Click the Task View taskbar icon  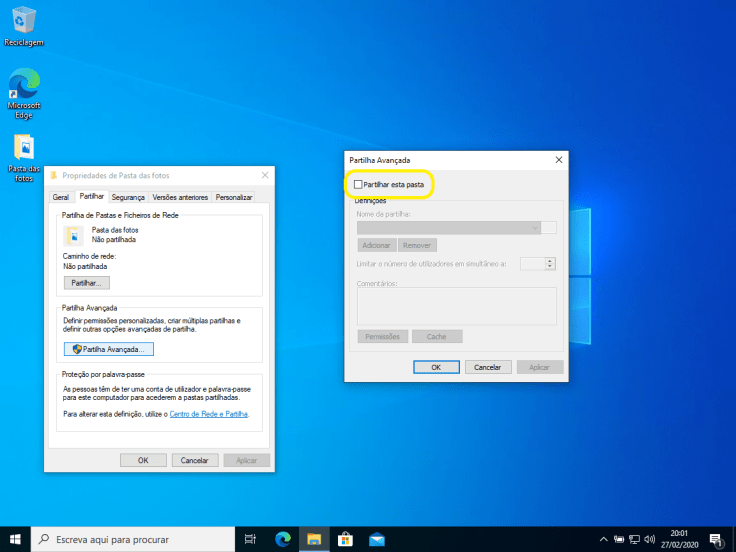[250, 539]
